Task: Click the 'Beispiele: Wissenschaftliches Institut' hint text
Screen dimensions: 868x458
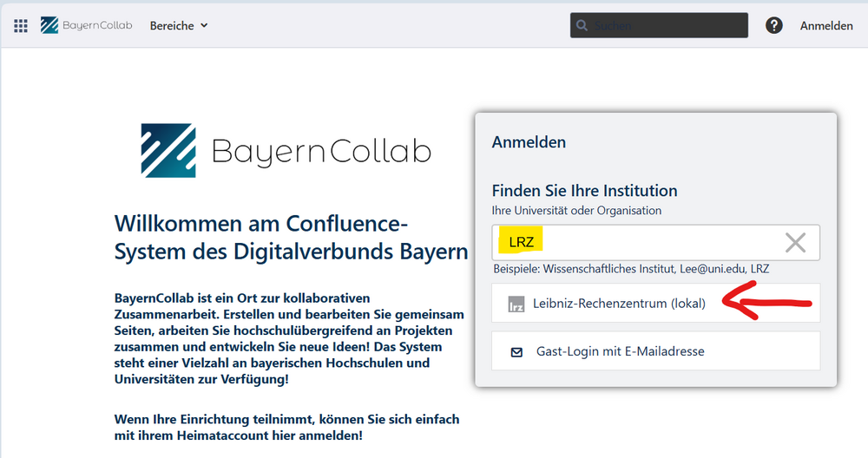Action: (631, 269)
